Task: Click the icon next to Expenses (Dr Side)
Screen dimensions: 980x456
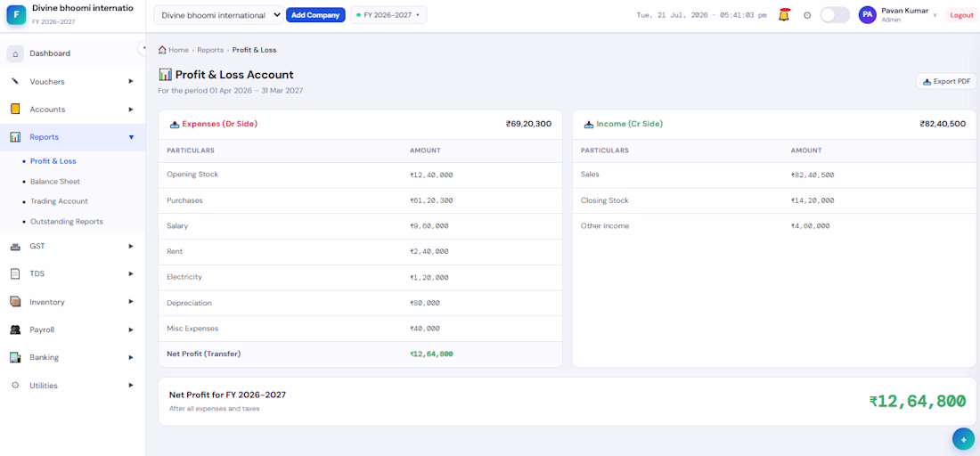Action: tap(175, 125)
